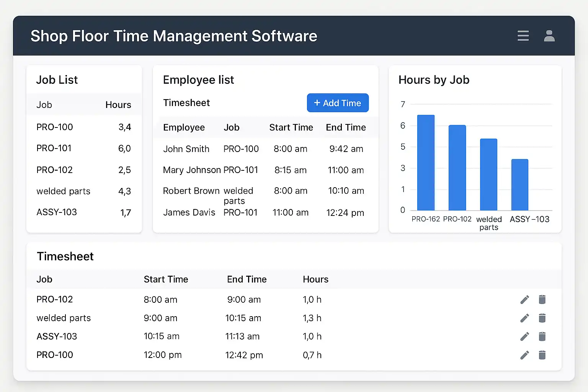Edit the ASSY-103 timesheet entry
588x392 pixels.
tap(524, 336)
